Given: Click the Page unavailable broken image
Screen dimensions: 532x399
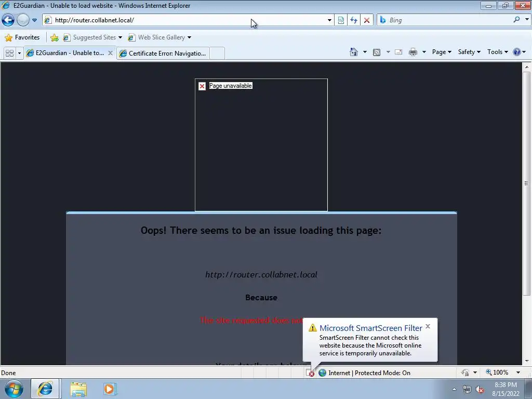Looking at the screenshot, I should (x=261, y=145).
